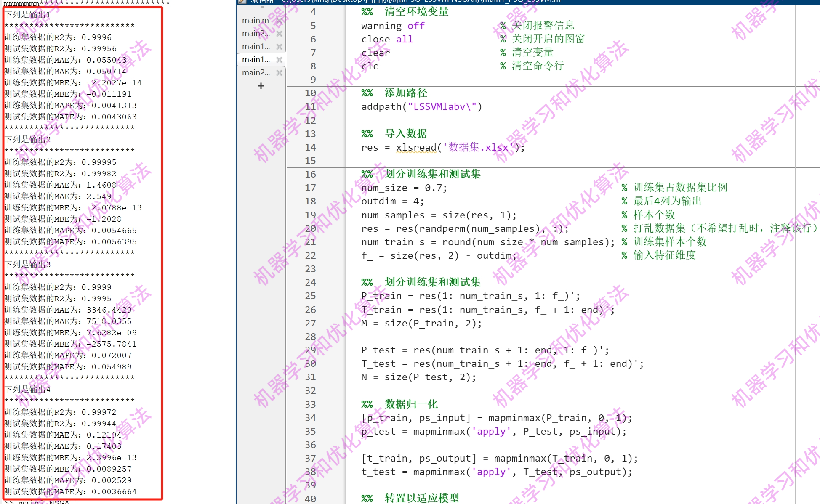
Task: Click the addpath("LSSVMlabv\") code line
Action: click(421, 107)
